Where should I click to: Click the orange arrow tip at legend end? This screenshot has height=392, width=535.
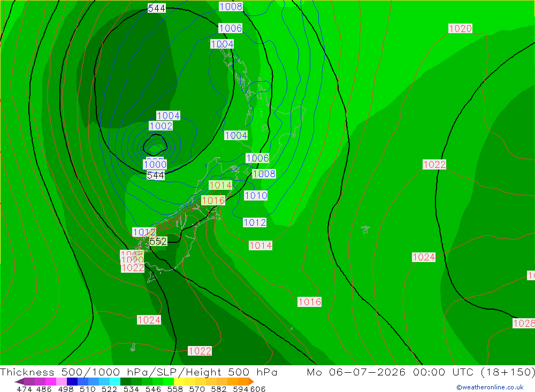click(x=251, y=381)
